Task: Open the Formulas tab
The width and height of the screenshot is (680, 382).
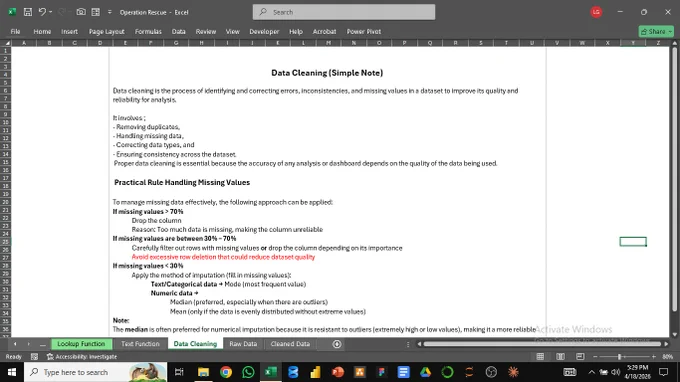Action: [x=148, y=32]
